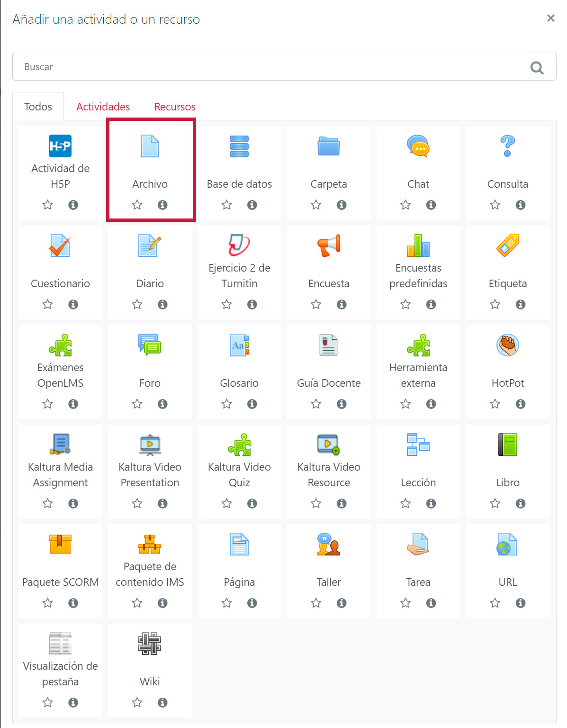Select the Foro forum icon
The width and height of the screenshot is (567, 728).
coord(150,345)
